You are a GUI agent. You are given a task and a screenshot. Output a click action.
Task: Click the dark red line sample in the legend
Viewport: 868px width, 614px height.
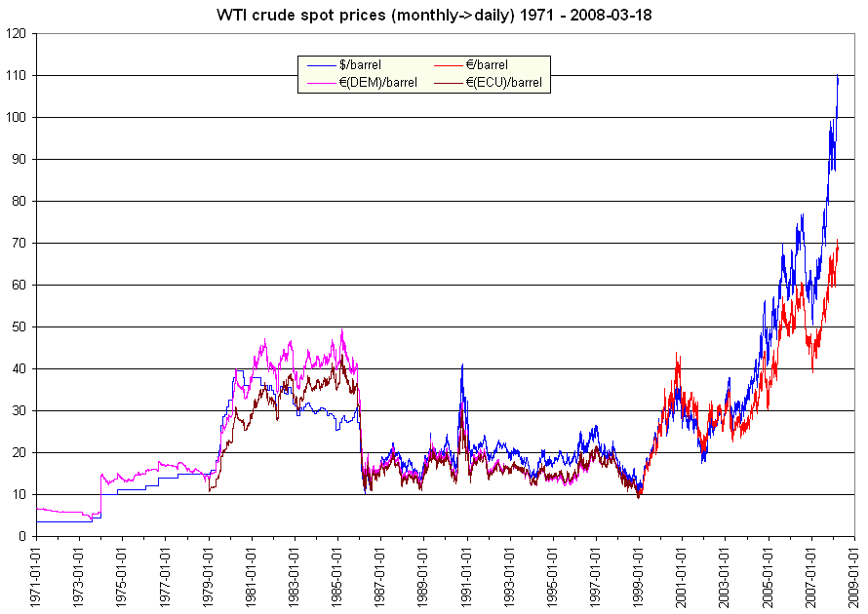click(x=448, y=84)
